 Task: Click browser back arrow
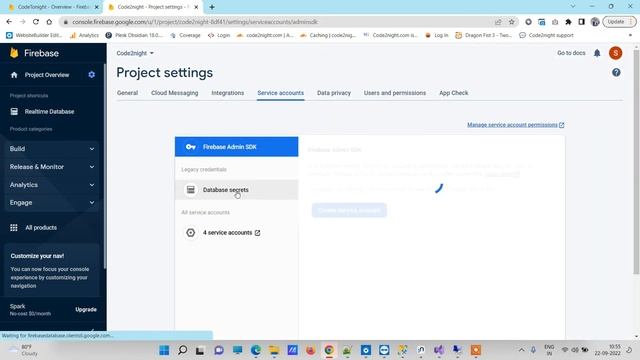[9, 22]
